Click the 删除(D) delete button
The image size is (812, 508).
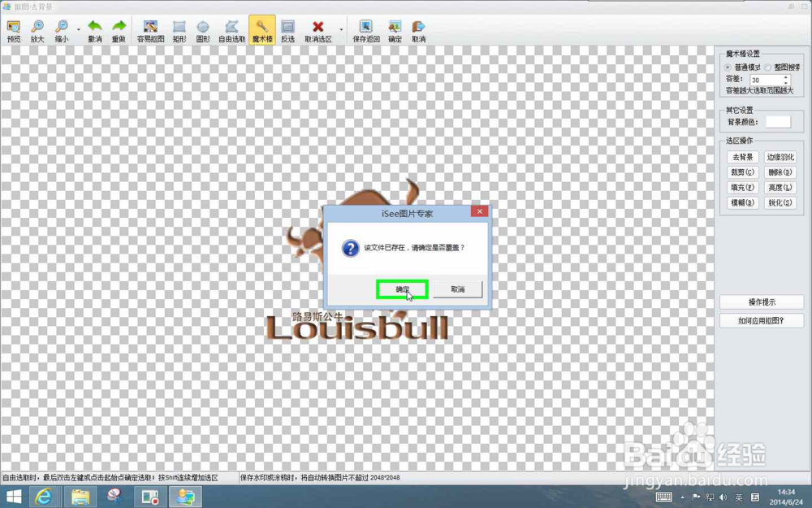click(x=780, y=172)
